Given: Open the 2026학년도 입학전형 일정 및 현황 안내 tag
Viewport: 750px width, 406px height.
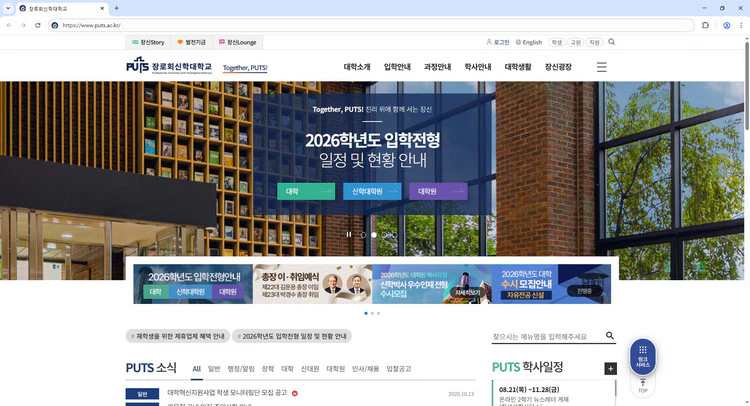Looking at the screenshot, I should [292, 336].
